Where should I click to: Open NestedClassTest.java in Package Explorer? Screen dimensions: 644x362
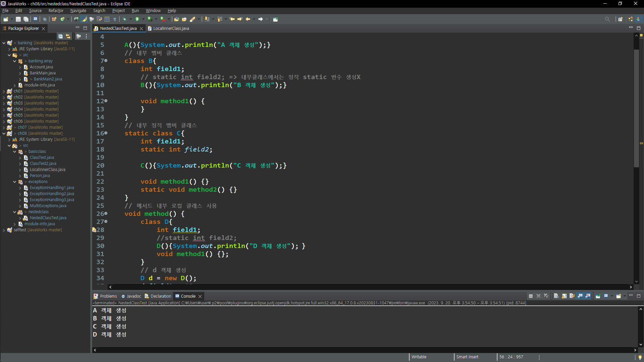(48, 218)
